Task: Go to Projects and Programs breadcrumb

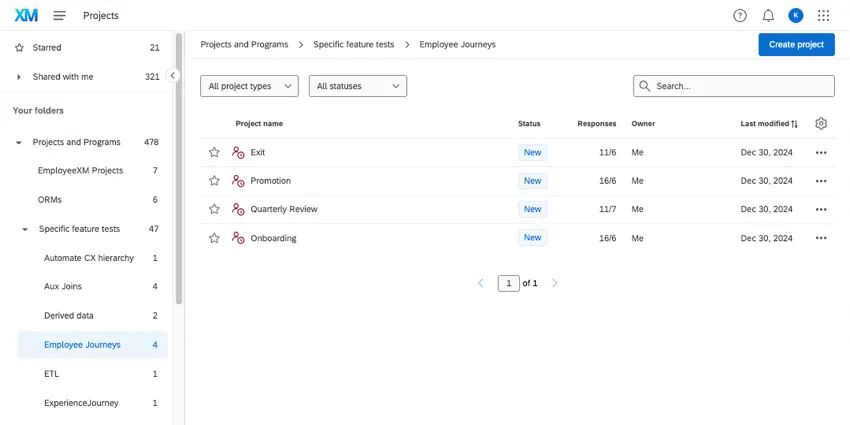Action: [x=244, y=45]
